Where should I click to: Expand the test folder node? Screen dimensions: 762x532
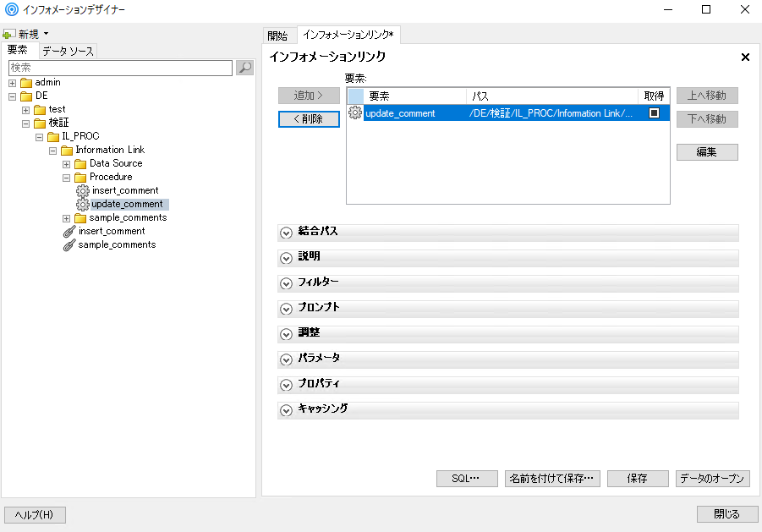coord(26,110)
